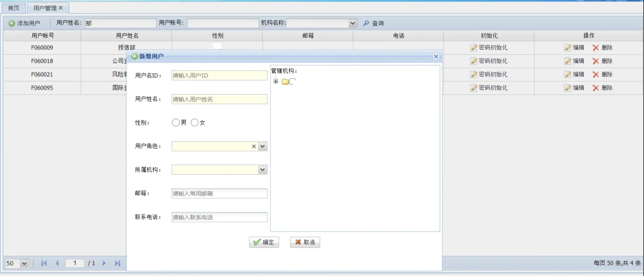Viewport: 644px width, 276px height.
Task: Open the affiliated organization dropdown
Action: 262,170
